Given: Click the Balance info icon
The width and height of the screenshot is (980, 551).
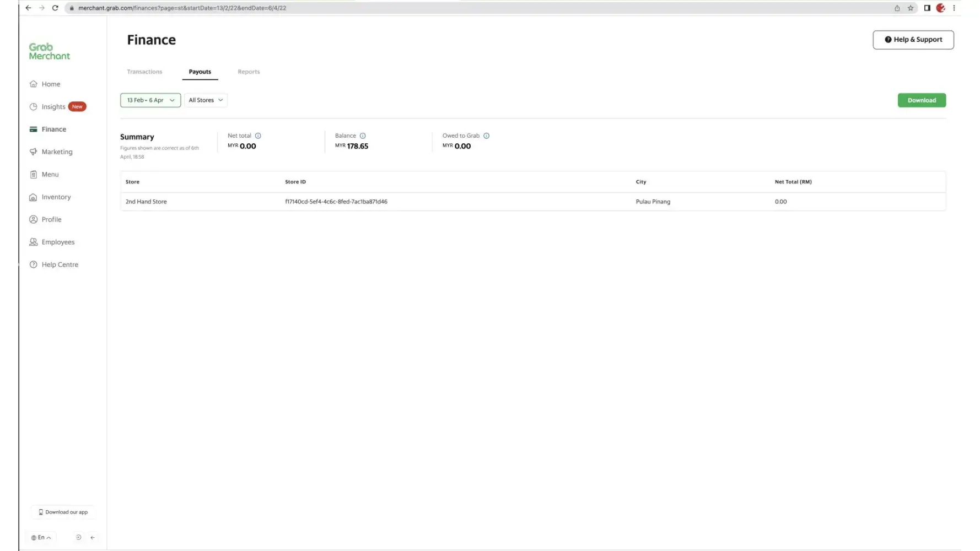Looking at the screenshot, I should click(363, 136).
